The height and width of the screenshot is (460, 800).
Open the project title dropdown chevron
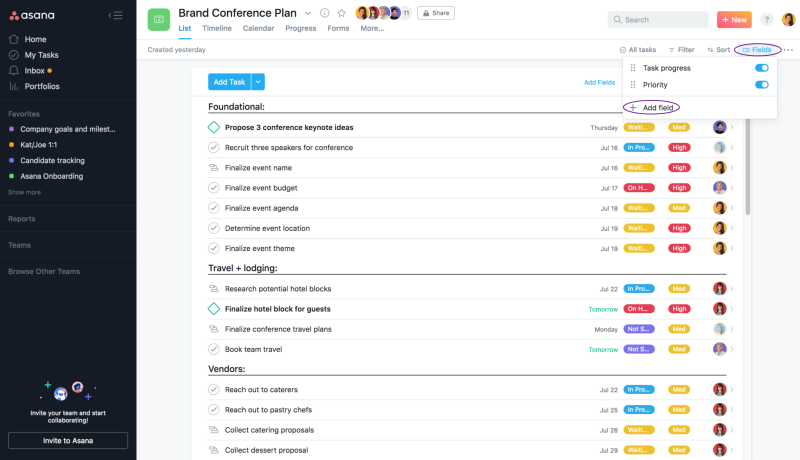click(308, 13)
